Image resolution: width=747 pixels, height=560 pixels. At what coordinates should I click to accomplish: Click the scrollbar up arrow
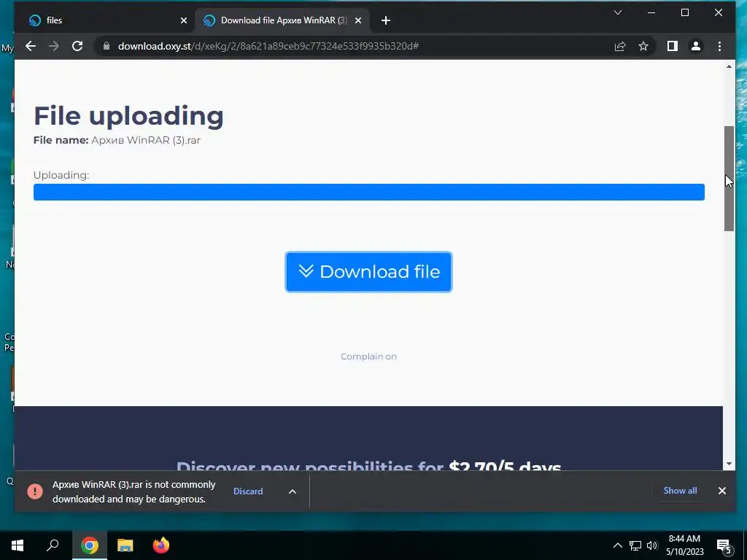[x=729, y=66]
